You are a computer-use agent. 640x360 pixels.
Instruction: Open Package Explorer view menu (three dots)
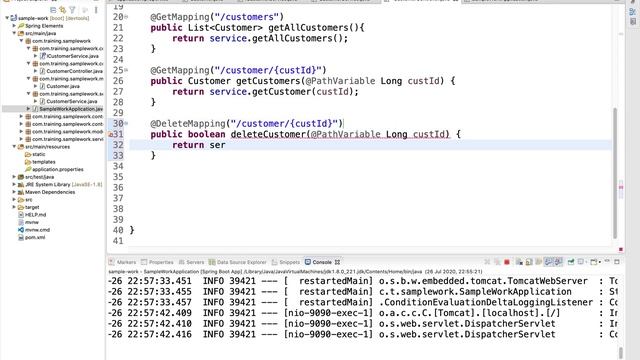pyautogui.click(x=96, y=9)
